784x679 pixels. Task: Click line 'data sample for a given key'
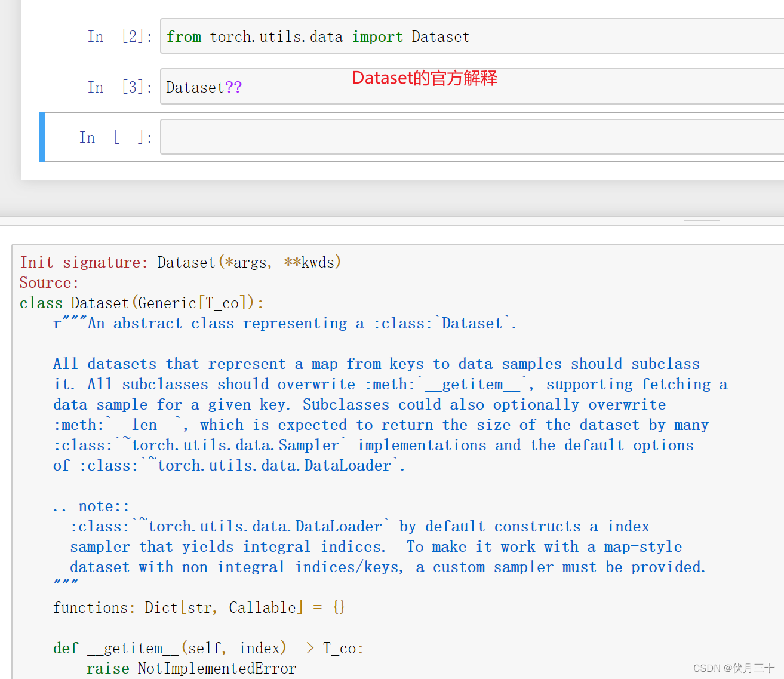[359, 404]
